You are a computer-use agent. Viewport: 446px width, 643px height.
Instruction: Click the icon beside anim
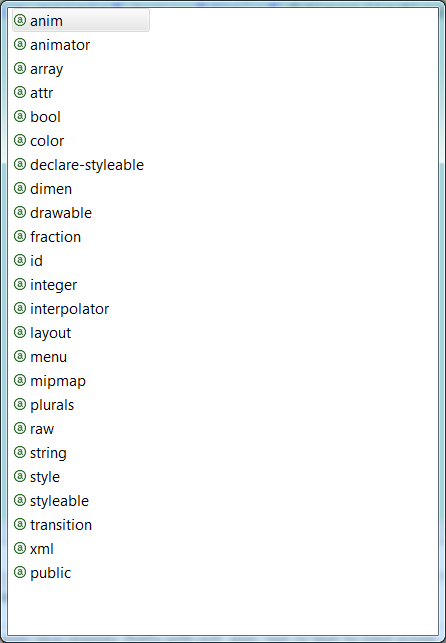pos(20,20)
